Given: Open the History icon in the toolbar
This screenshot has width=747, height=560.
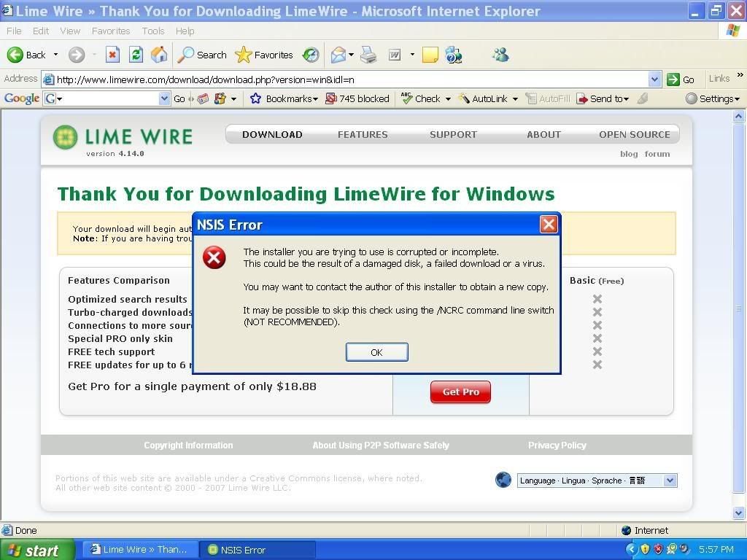Looking at the screenshot, I should pyautogui.click(x=311, y=55).
